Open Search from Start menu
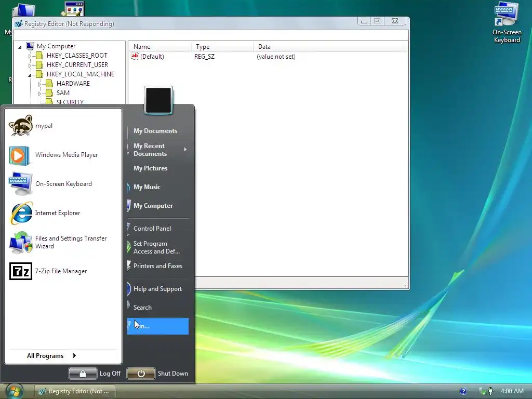The width and height of the screenshot is (532, 399). 158,308
